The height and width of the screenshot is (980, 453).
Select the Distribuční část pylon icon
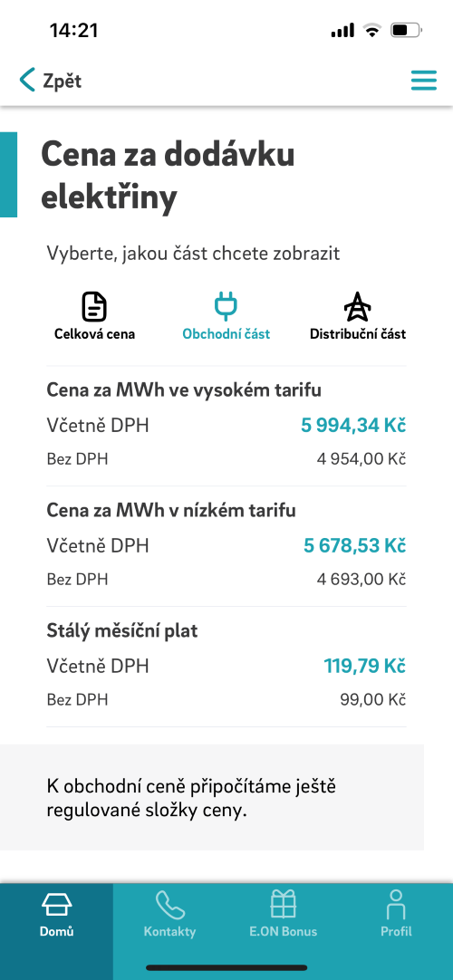tap(357, 307)
